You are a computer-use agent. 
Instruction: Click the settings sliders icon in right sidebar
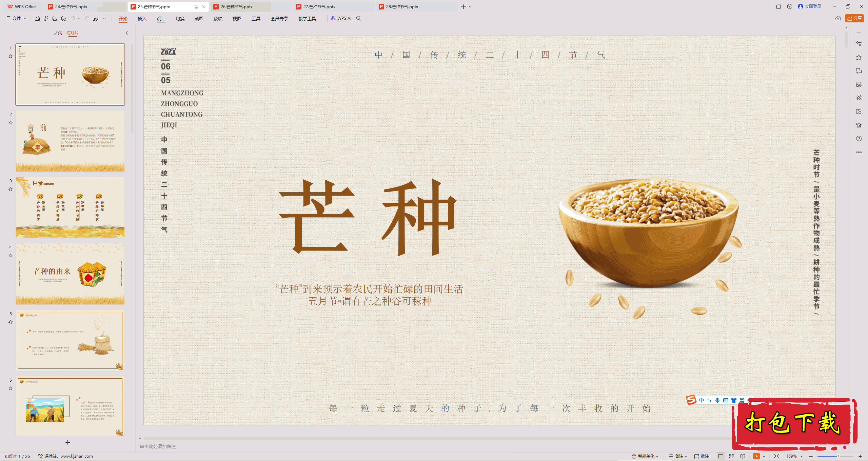[x=859, y=44]
